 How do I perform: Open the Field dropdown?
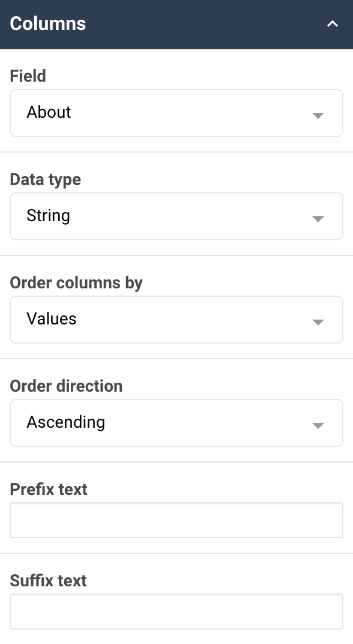[176, 113]
